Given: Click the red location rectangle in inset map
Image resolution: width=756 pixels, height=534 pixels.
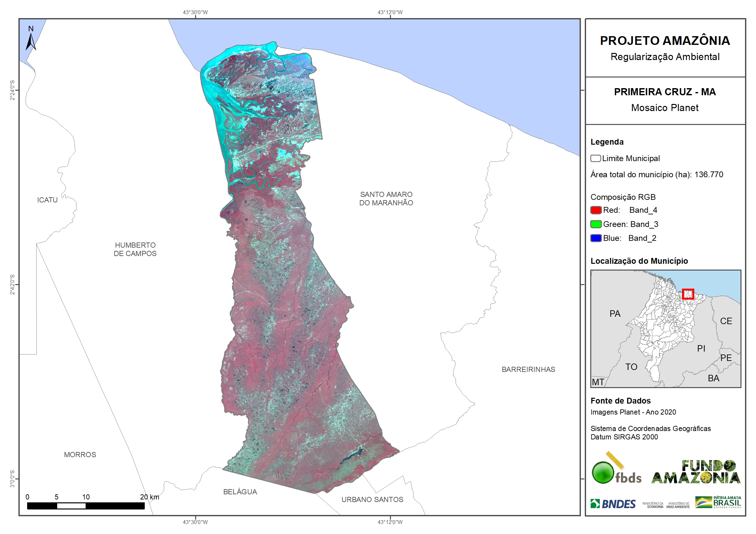Looking at the screenshot, I should click(x=688, y=294).
